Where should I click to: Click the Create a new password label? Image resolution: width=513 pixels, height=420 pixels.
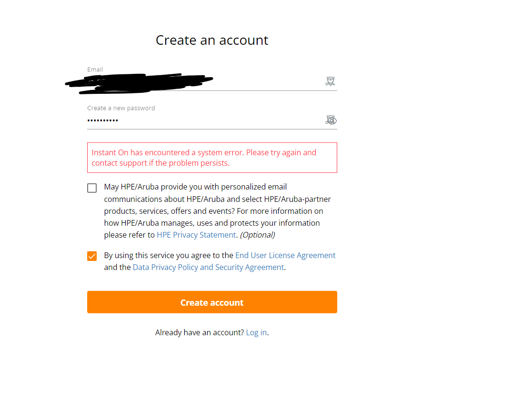coord(121,108)
